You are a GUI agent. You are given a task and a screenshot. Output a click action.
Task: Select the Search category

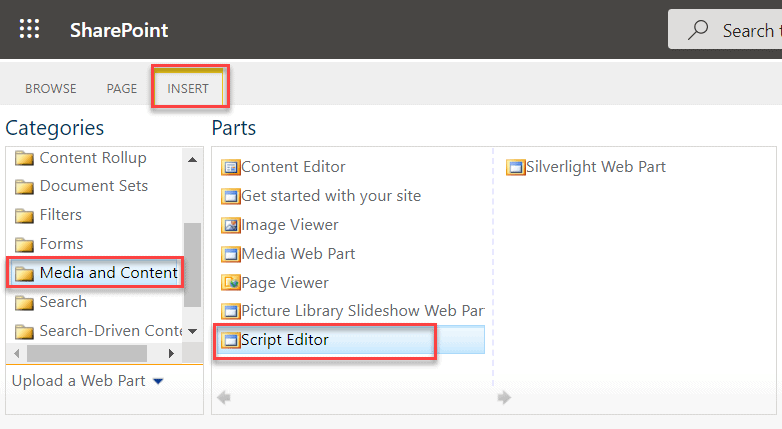coord(63,302)
